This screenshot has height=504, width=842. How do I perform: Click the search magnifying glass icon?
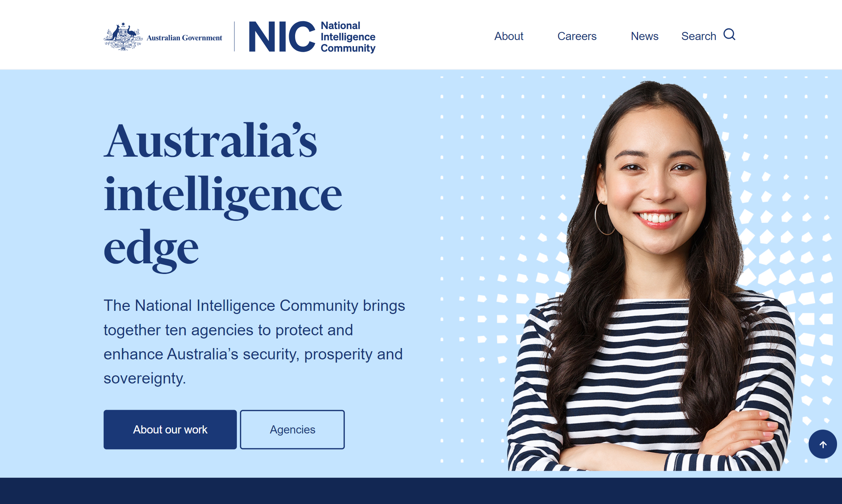[729, 35]
